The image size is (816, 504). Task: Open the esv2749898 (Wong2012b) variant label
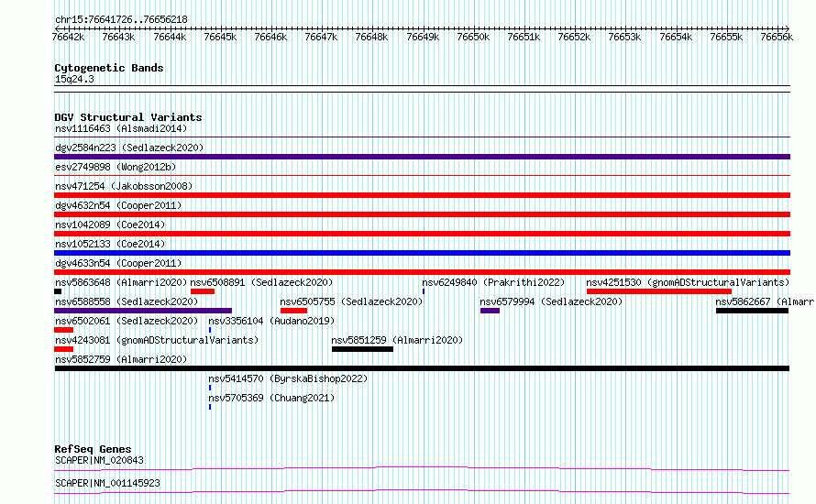pos(116,167)
